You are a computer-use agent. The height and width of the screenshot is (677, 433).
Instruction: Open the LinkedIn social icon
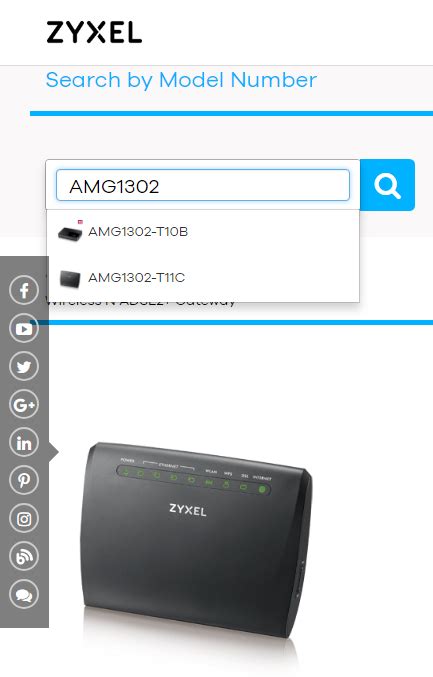(x=24, y=443)
